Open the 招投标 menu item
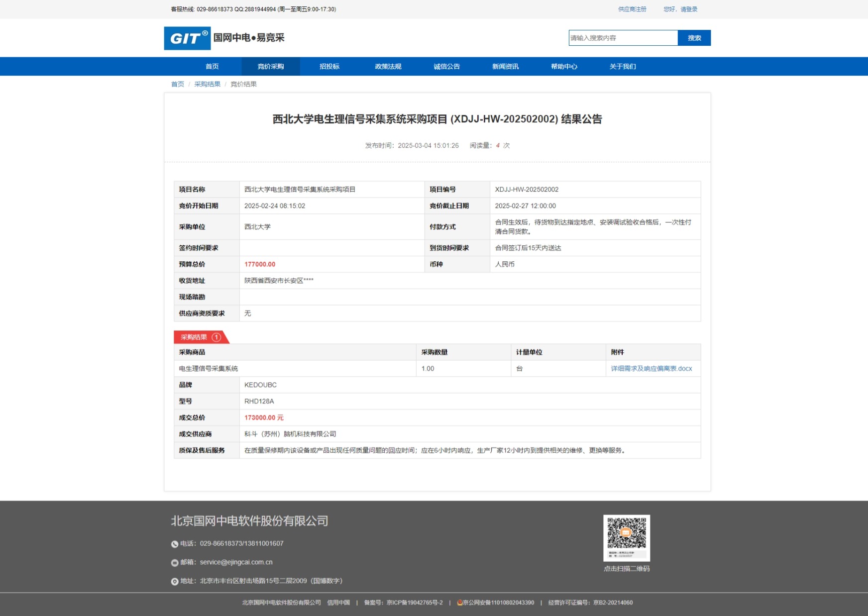Viewport: 868px width, 616px height. tap(329, 67)
